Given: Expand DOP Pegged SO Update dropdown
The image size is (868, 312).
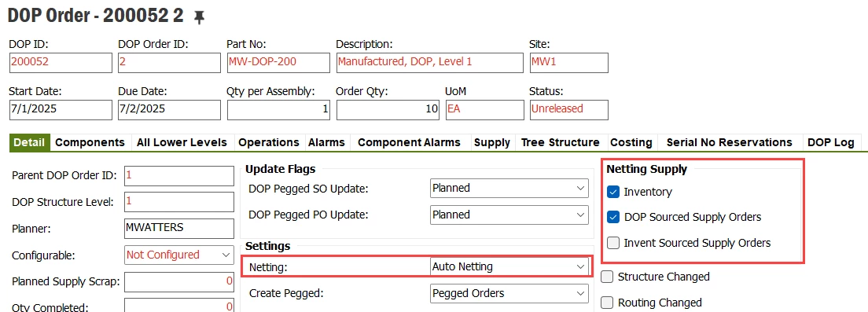Looking at the screenshot, I should point(509,188).
